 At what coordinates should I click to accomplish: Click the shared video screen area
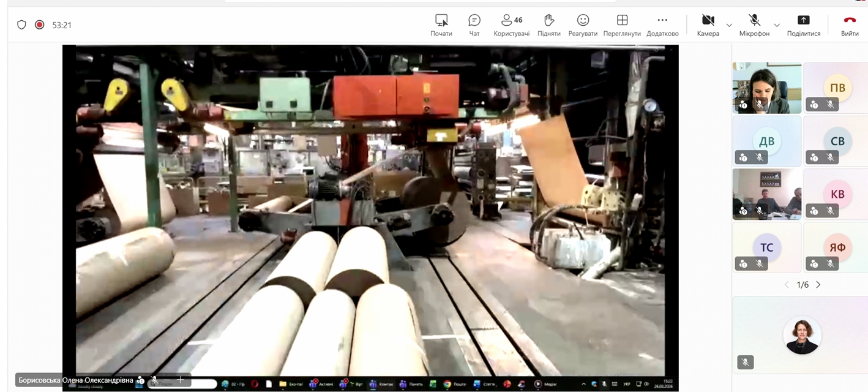click(370, 208)
